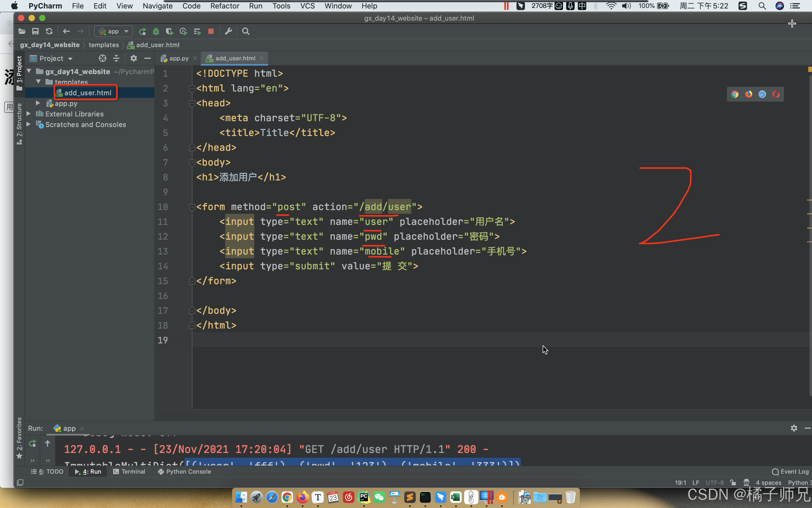Toggle the 7: Structure side tool window
This screenshot has height=508, width=812.
19,124
